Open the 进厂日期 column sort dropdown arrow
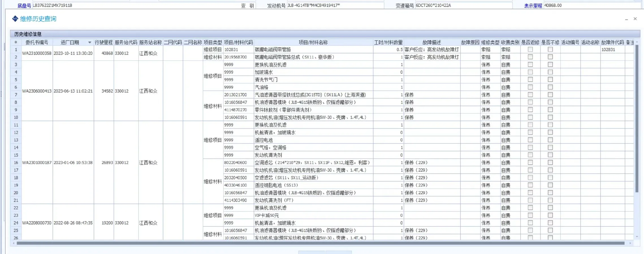644x254 pixels. [90, 42]
